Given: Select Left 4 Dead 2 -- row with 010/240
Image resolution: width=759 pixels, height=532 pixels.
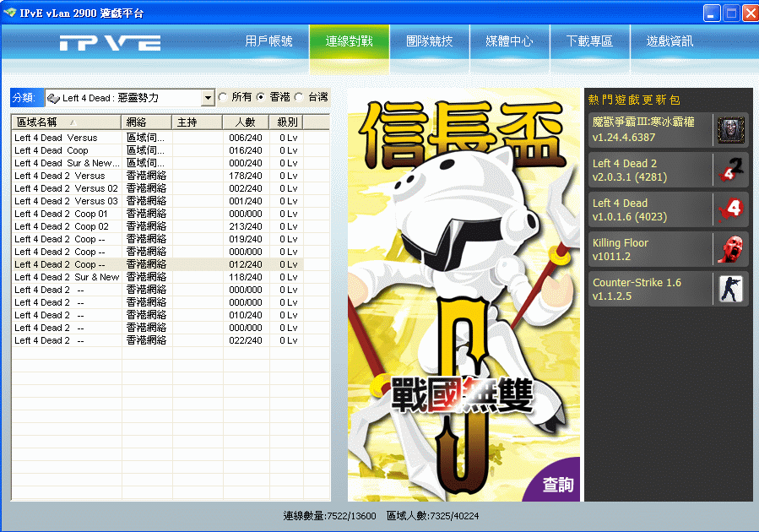Looking at the screenshot, I should click(157, 315).
